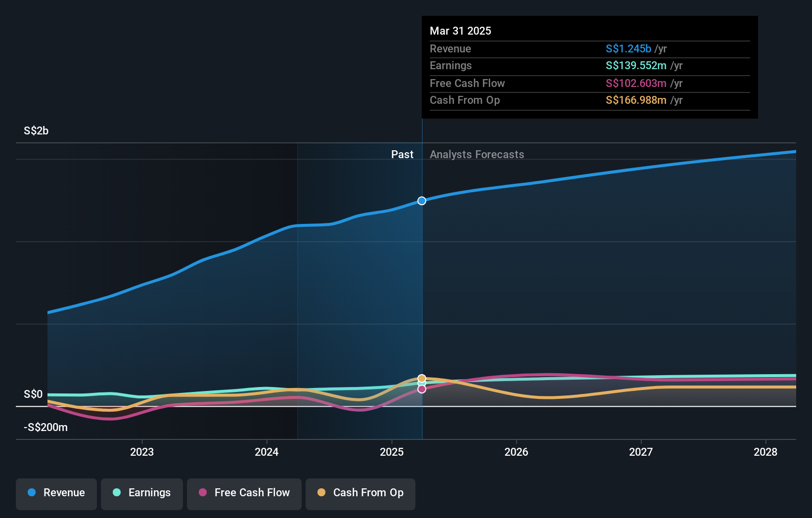Click the 2026 x-axis label
The image size is (812, 518).
point(516,452)
